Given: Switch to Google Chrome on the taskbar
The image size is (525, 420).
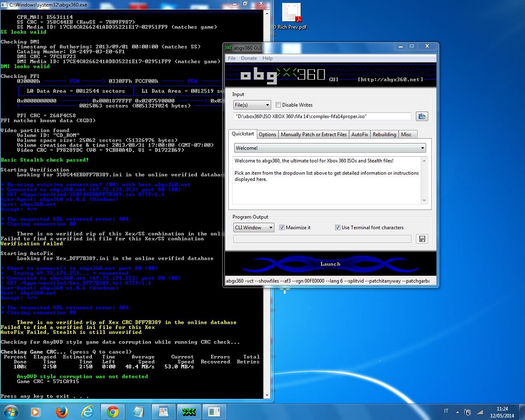Looking at the screenshot, I should [x=113, y=412].
